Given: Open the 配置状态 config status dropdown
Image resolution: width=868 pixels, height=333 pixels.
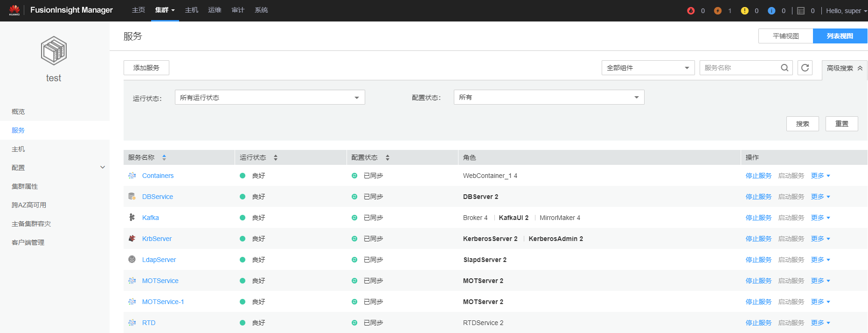Looking at the screenshot, I should 549,97.
